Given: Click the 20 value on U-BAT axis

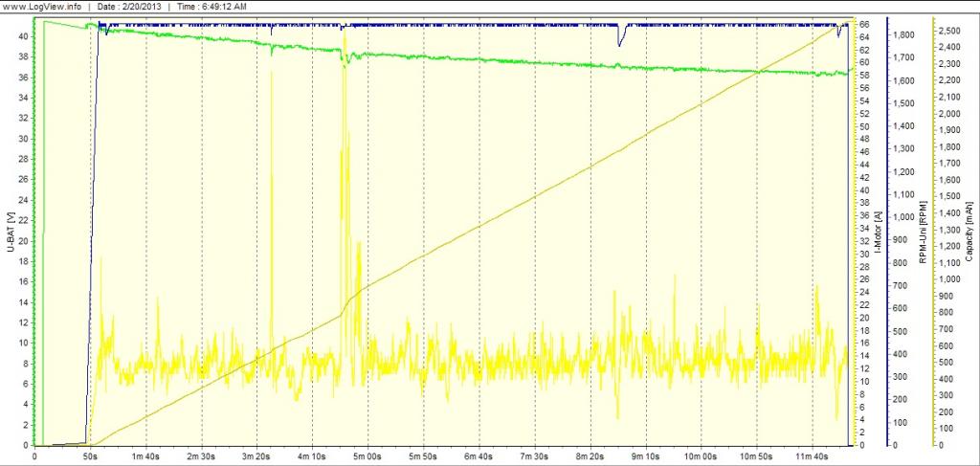Looking at the screenshot, I should (23, 241).
